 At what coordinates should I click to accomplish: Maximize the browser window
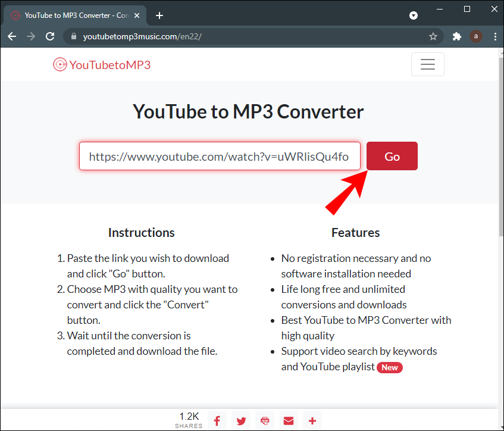pyautogui.click(x=467, y=9)
